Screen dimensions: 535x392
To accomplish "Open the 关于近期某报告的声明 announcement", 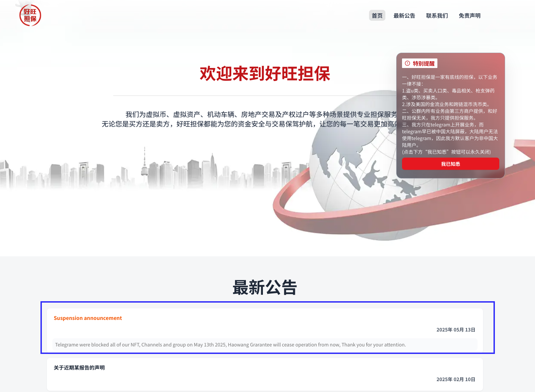I will click(79, 368).
